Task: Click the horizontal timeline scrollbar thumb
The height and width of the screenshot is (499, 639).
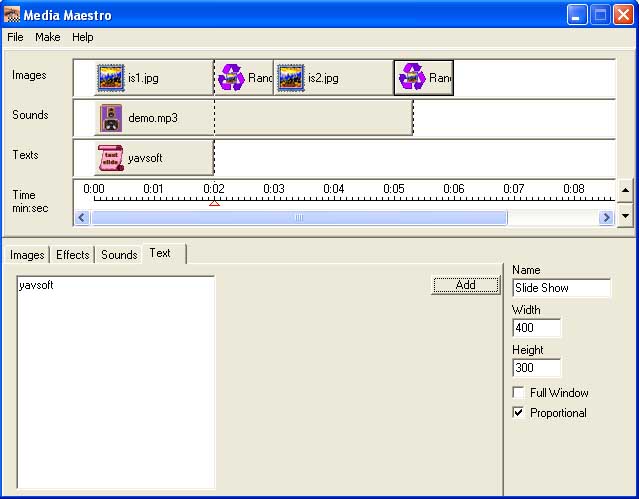Action: pos(299,218)
